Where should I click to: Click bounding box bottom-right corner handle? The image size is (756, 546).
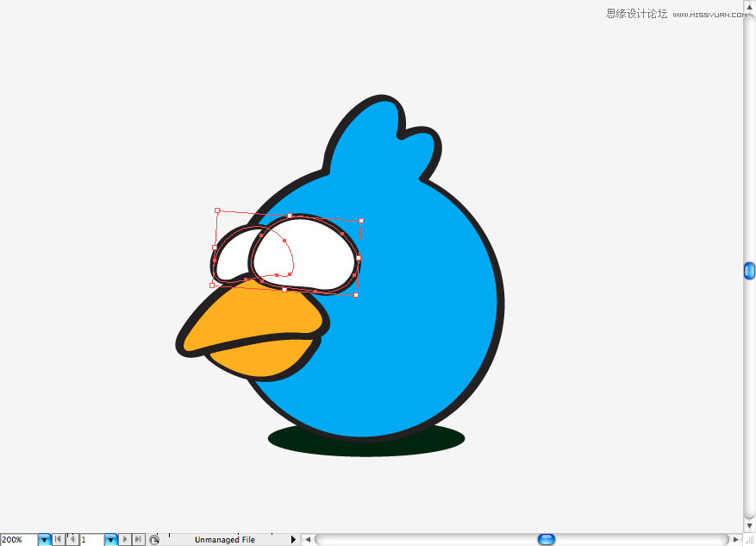tap(356, 295)
